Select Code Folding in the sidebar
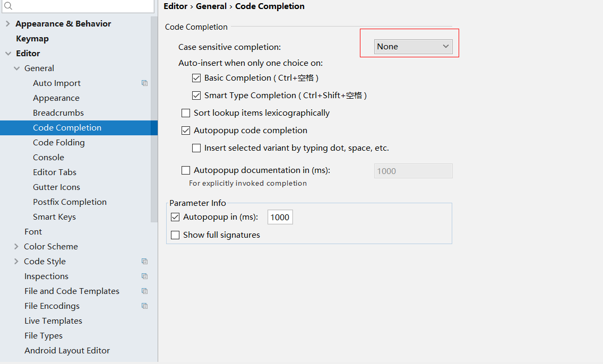The image size is (603, 364). (58, 143)
